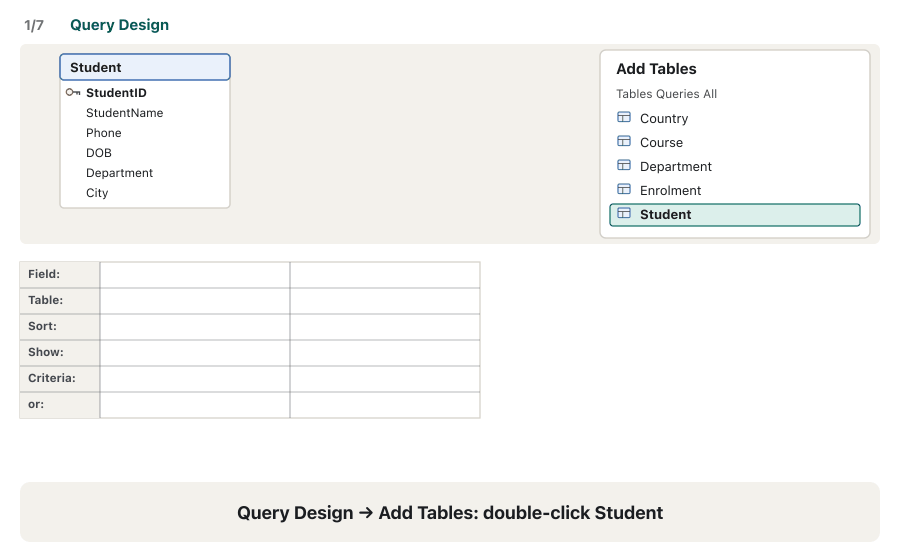The width and height of the screenshot is (900, 560).
Task: Click the 'Show:' row label
Action: click(46, 352)
